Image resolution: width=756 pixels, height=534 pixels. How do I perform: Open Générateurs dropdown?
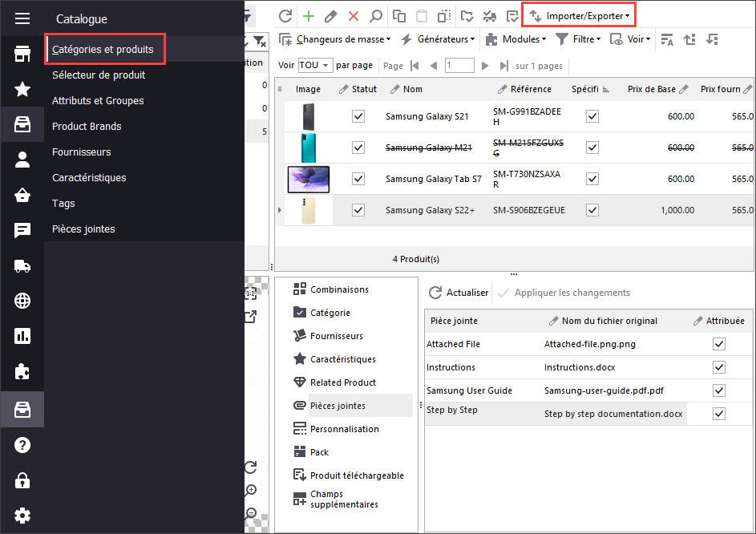(x=439, y=39)
